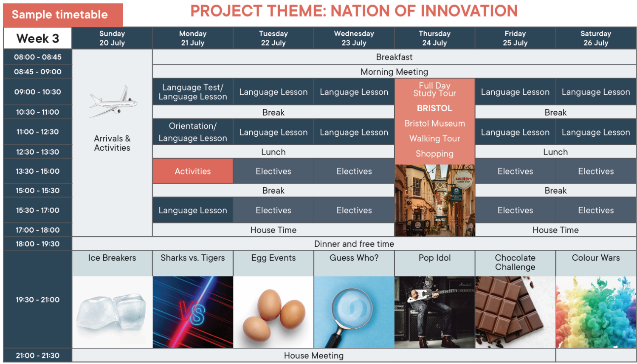Click the 15:00 - 15:30 time slot

(38, 191)
